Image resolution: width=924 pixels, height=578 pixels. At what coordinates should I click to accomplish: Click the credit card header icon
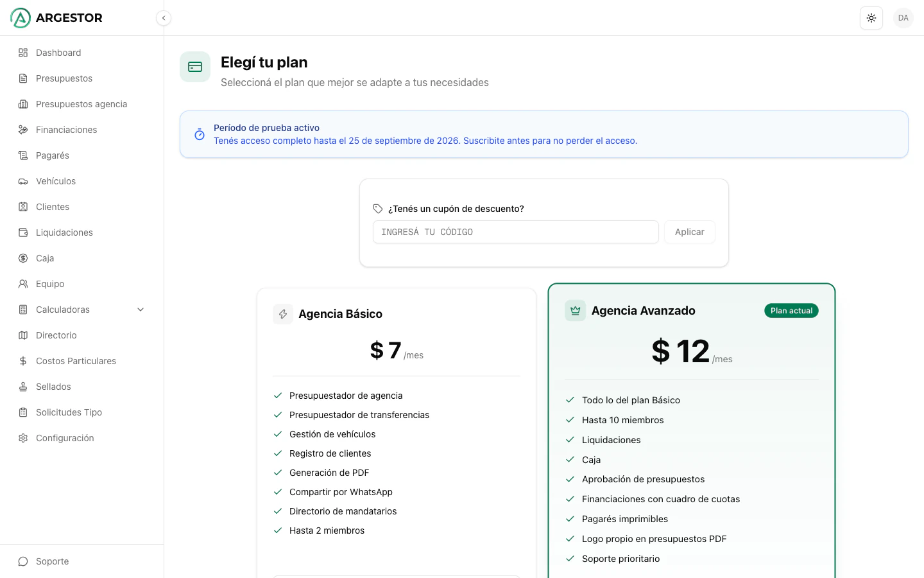[x=195, y=67]
